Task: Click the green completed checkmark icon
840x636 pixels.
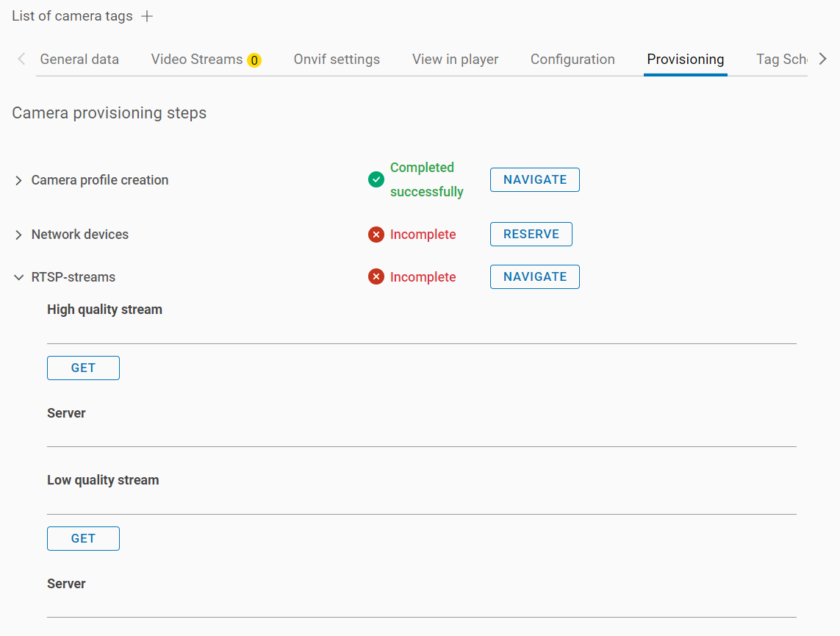Action: click(x=376, y=179)
